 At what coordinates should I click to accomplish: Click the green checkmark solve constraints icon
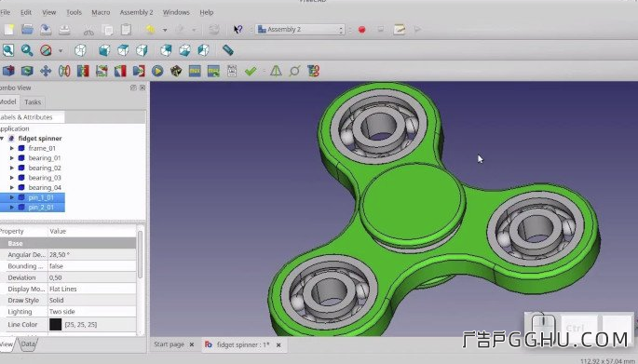[251, 71]
